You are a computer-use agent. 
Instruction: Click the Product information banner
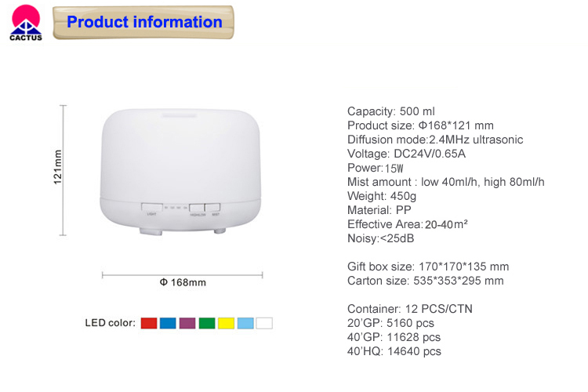point(144,22)
